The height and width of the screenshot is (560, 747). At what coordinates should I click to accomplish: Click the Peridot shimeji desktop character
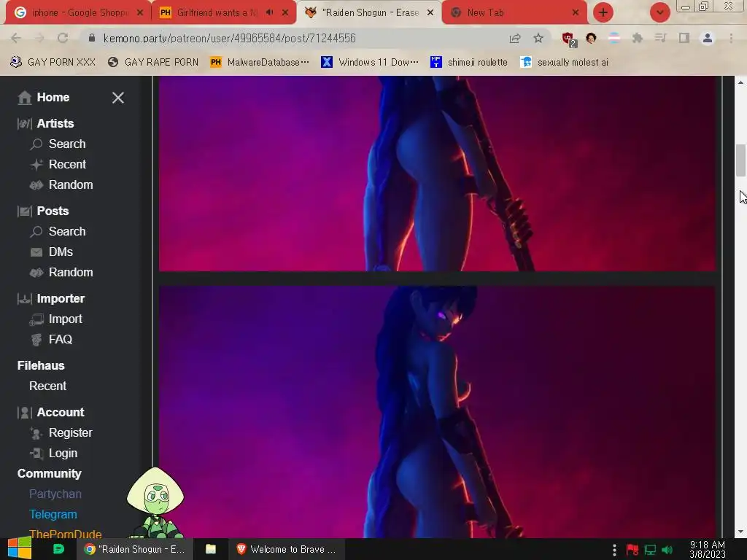click(155, 503)
